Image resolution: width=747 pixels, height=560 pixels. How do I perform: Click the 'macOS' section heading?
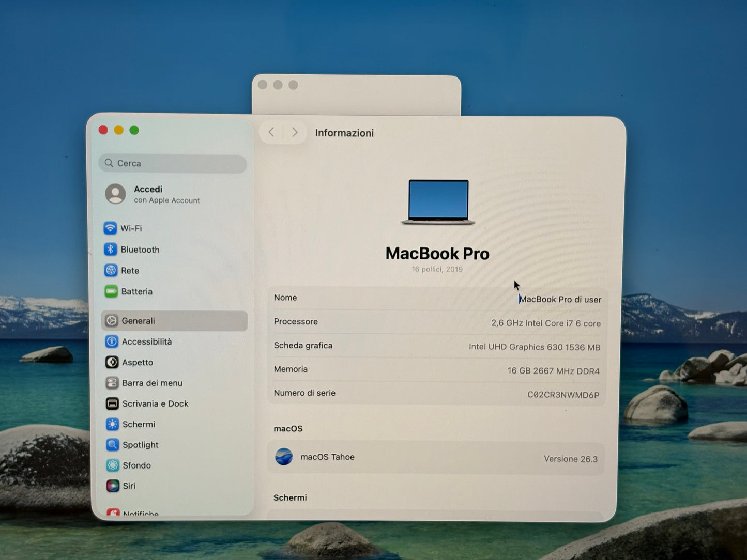click(x=288, y=429)
